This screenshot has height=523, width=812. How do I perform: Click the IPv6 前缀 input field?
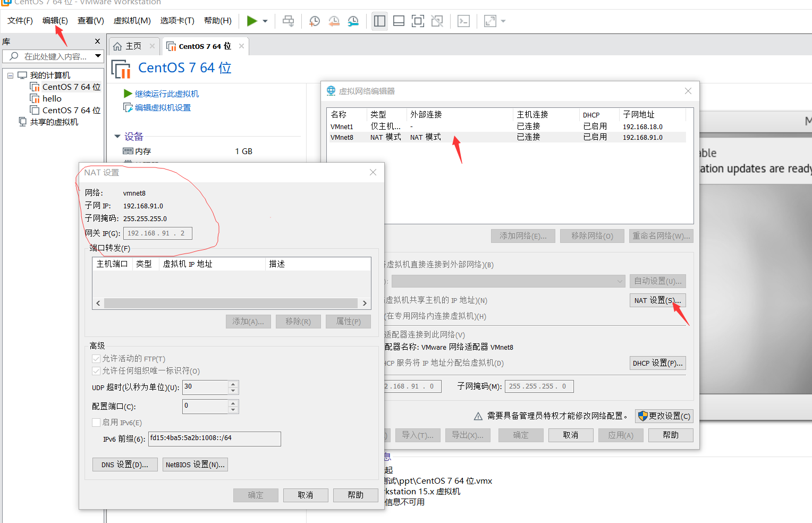(214, 438)
